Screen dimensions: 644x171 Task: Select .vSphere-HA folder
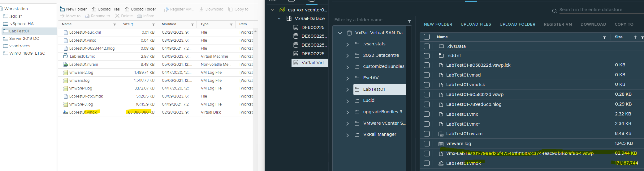tap(21, 23)
